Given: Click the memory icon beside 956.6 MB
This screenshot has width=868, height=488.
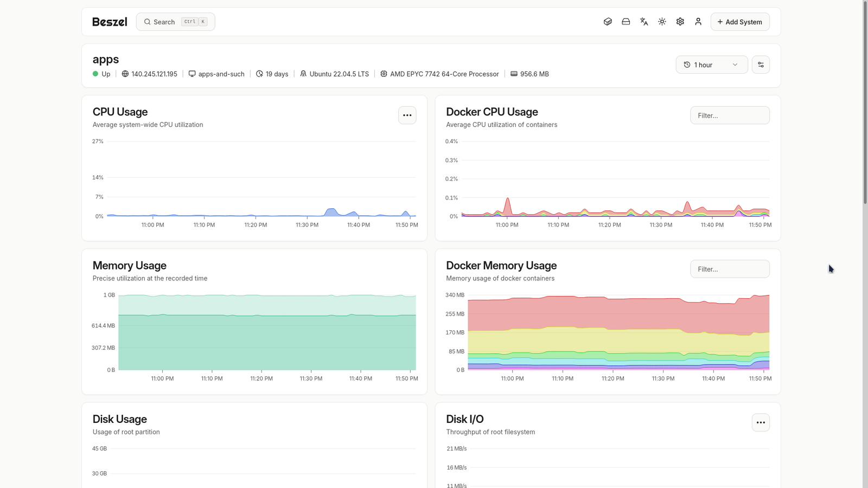Looking at the screenshot, I should point(514,74).
